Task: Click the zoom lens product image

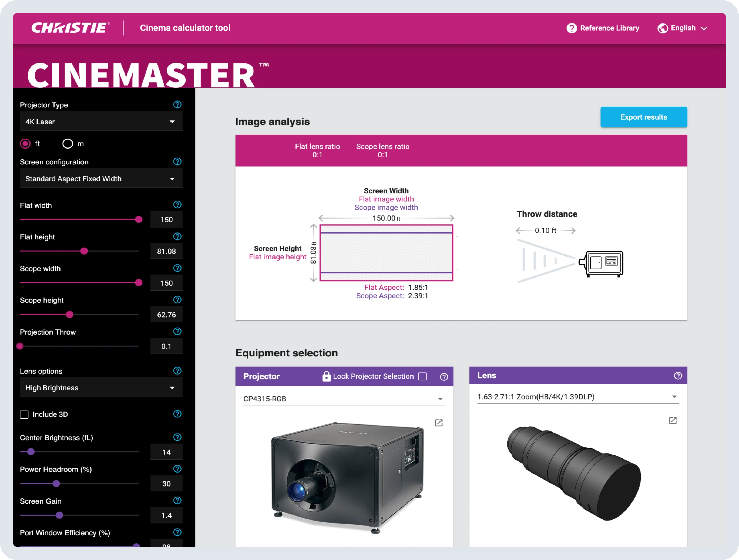Action: tap(574, 474)
